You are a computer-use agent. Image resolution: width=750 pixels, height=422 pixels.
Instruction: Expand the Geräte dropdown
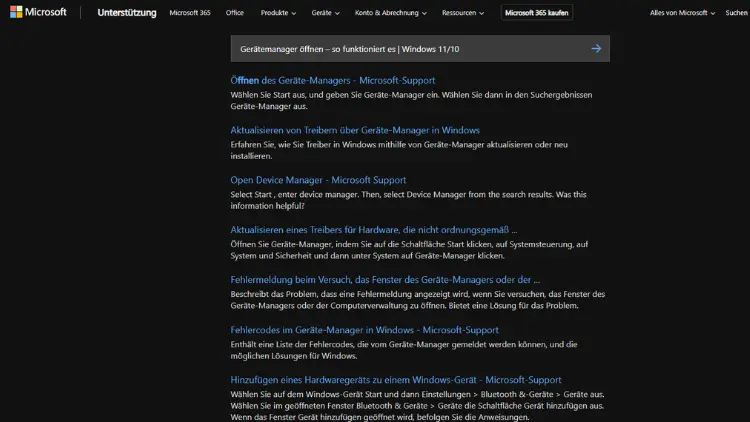coord(325,13)
